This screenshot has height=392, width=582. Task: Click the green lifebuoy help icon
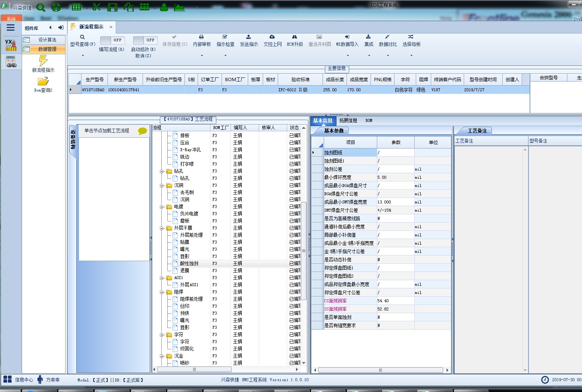click(x=56, y=7)
